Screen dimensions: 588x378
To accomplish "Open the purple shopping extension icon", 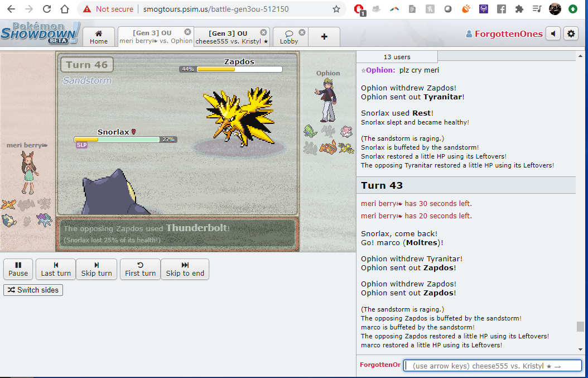I will coord(484,9).
